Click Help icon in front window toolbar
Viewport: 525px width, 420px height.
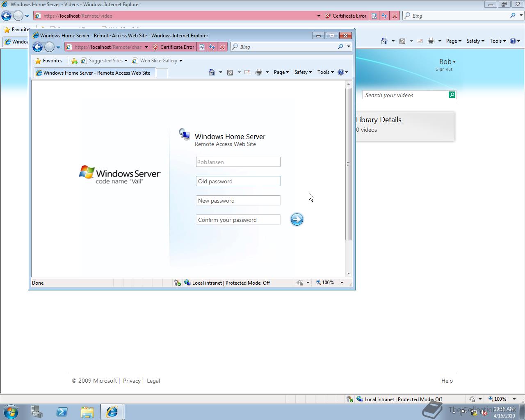(341, 72)
